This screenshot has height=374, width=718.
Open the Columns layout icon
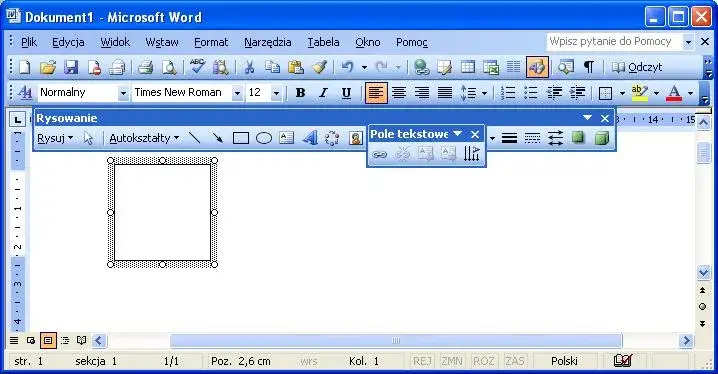click(513, 67)
